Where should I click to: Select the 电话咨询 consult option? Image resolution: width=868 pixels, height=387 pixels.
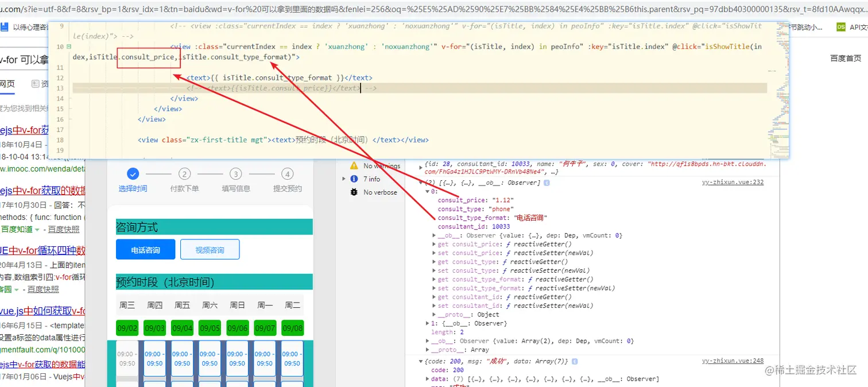pyautogui.click(x=145, y=250)
